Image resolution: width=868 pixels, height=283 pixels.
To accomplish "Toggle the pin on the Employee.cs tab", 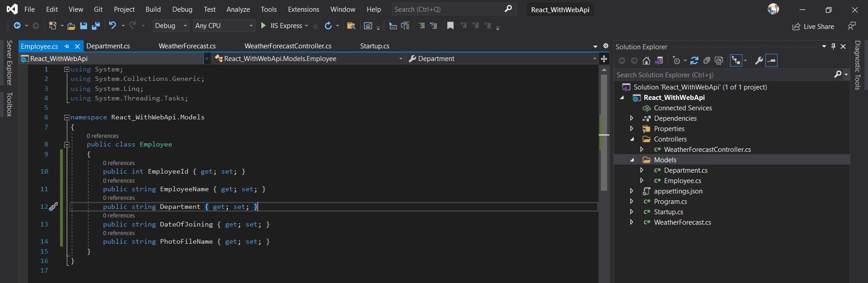I will point(67,46).
